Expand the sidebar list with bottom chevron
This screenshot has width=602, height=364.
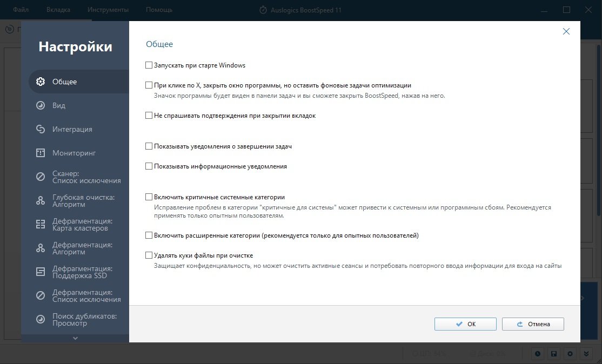click(75, 338)
